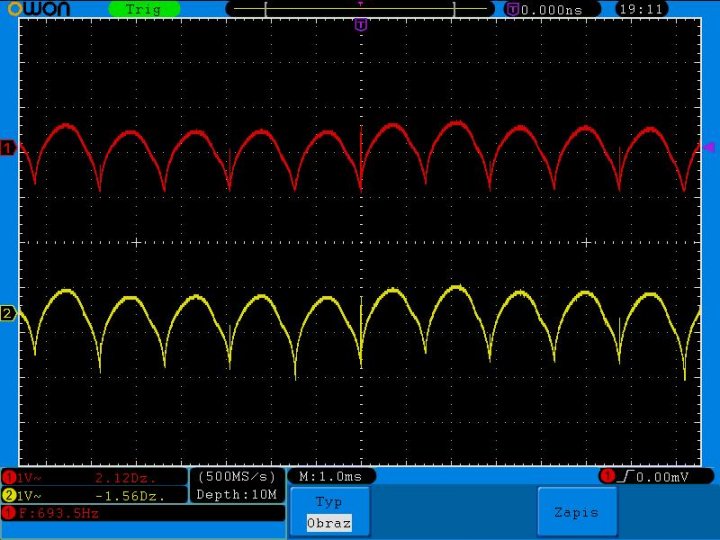Click the 19:11 clock display
This screenshot has width=720, height=540.
coord(643,9)
